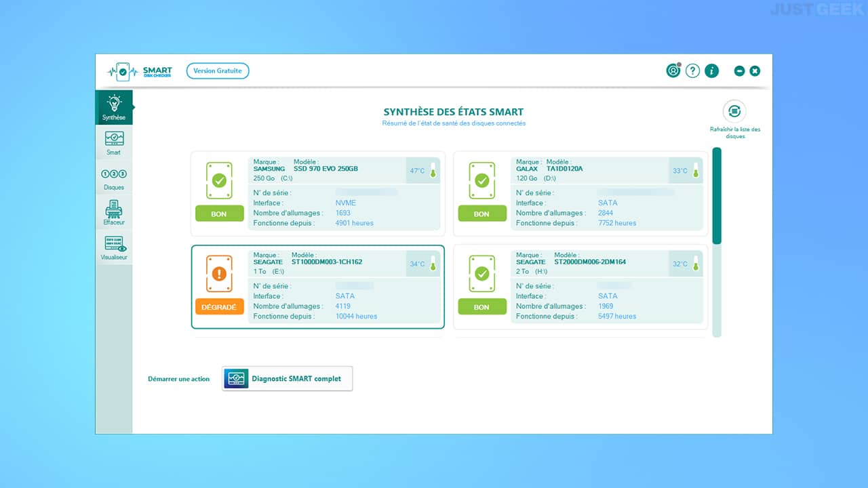Open the Disques section icon
Screen dimensions: 868x488
click(114, 178)
